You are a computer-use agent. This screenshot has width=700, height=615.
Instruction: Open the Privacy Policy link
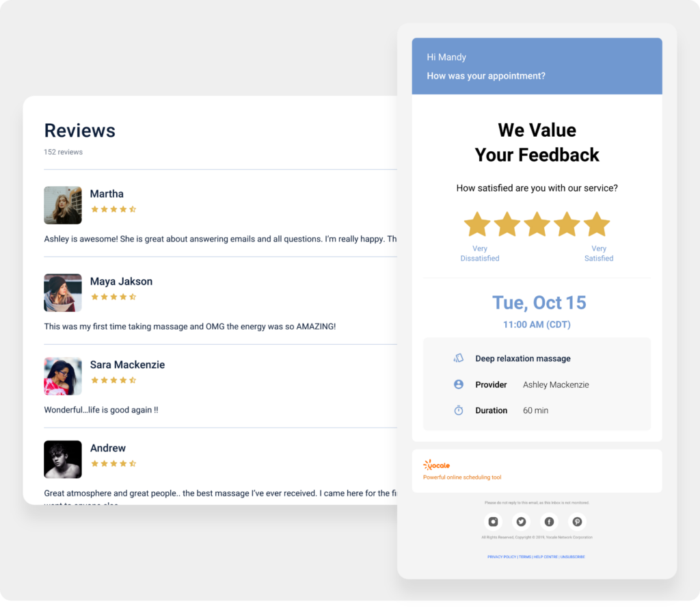502,557
